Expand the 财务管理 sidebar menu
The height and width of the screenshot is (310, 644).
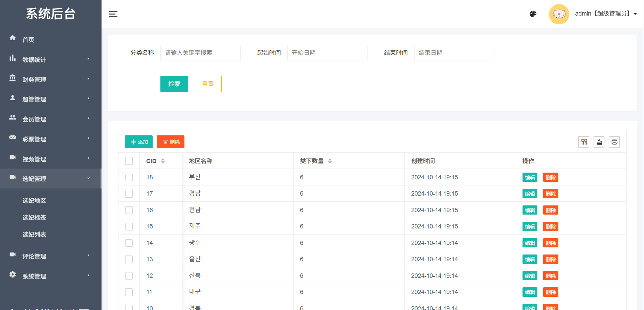pyautogui.click(x=51, y=79)
